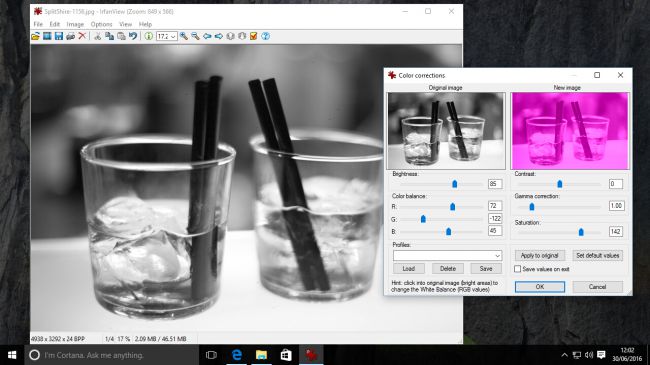Enable Save values on exit checkbox
The image size is (650, 365).
pos(517,269)
